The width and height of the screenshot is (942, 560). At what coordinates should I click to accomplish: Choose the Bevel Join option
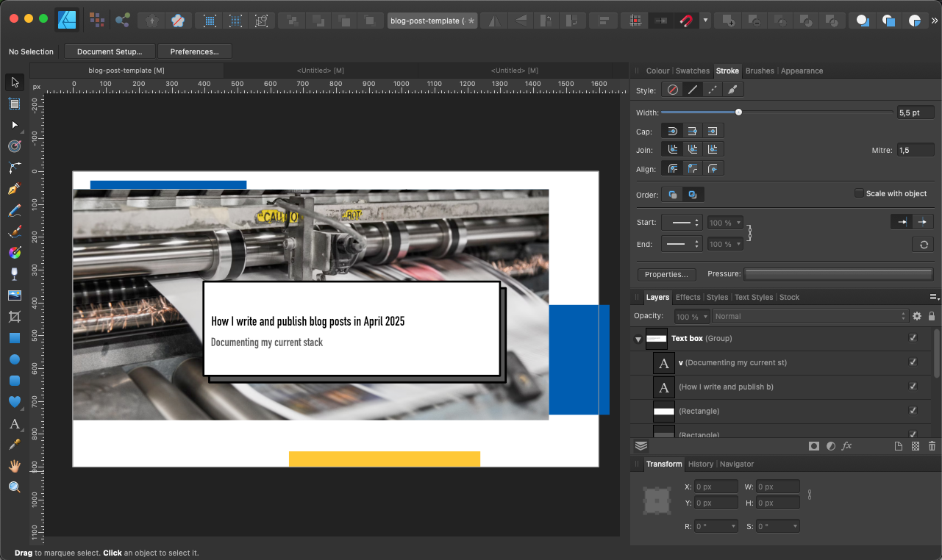point(692,149)
